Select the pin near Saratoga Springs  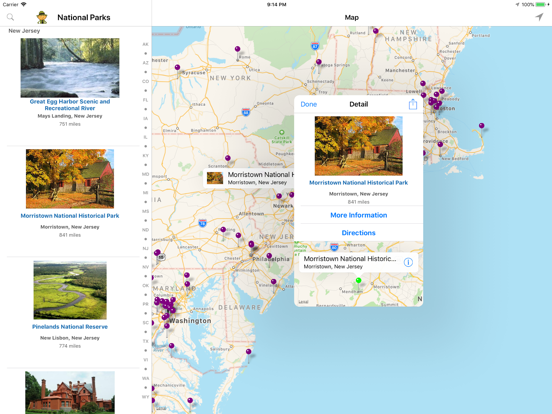(x=319, y=62)
